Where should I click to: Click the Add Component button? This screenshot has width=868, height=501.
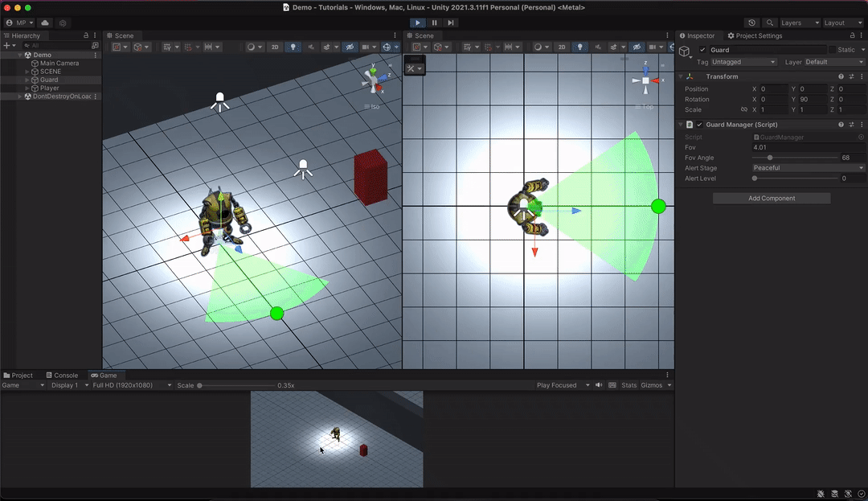pos(771,198)
